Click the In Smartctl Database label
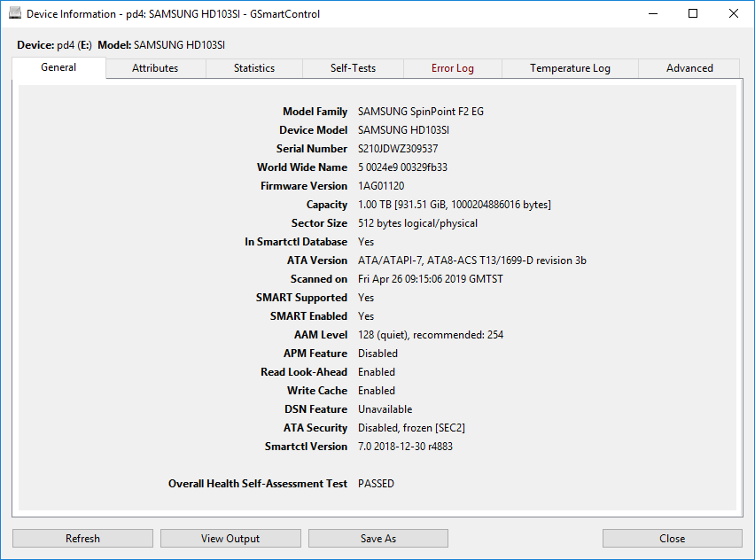This screenshot has width=755, height=560. pyautogui.click(x=296, y=242)
